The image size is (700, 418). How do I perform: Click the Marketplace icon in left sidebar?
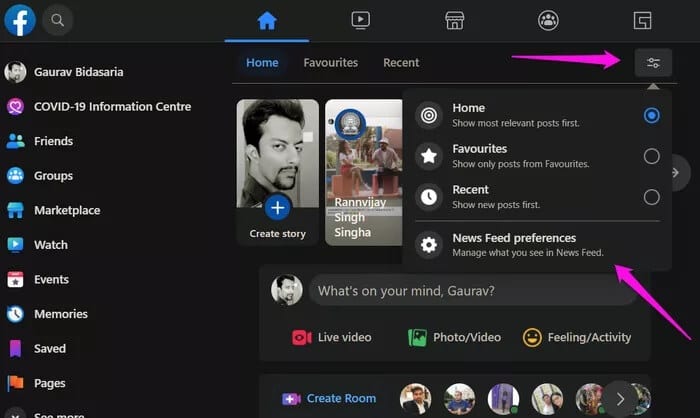[15, 210]
